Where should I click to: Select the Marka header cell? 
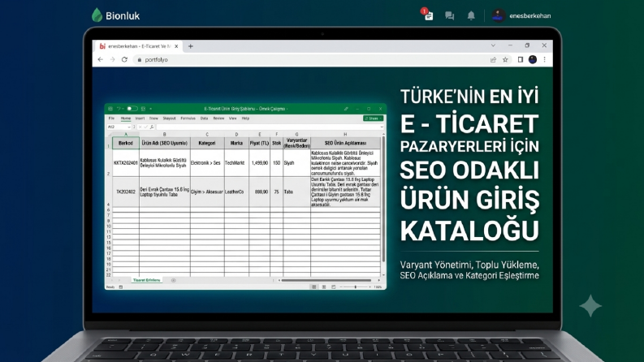point(236,143)
